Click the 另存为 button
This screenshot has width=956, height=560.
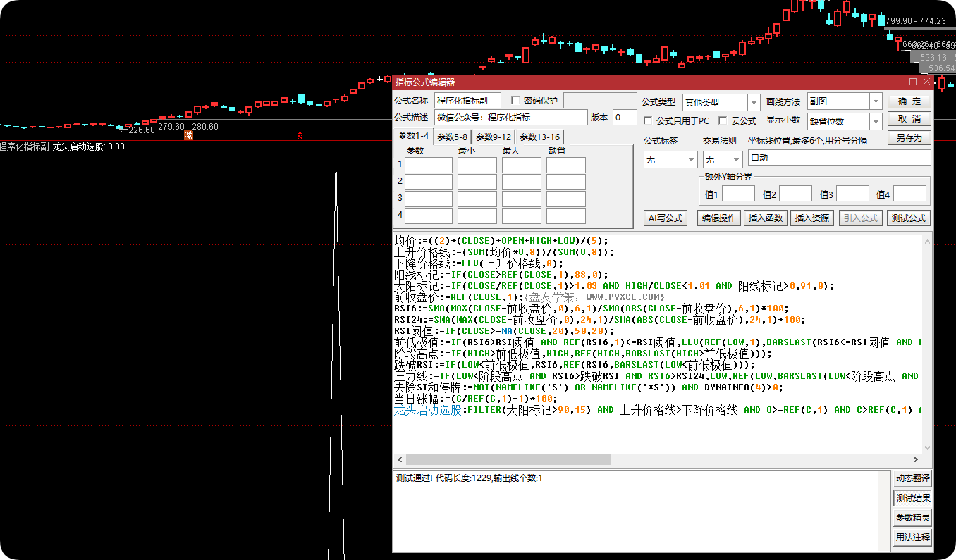(x=909, y=138)
